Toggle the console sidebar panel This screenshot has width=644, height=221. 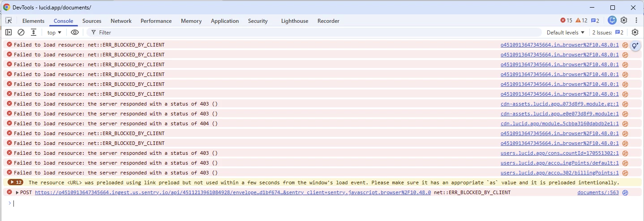9,32
